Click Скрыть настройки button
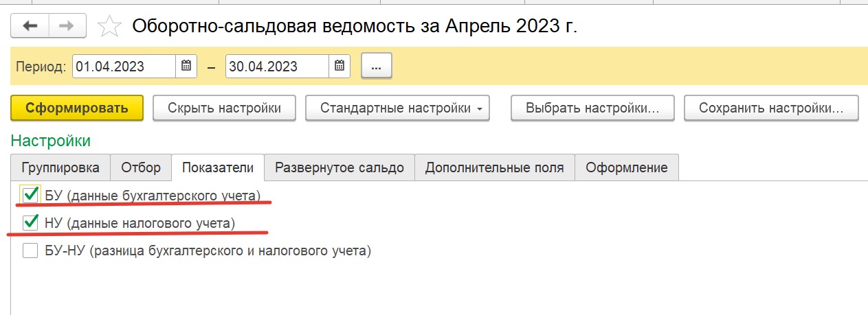This screenshot has height=315, width=868. (224, 108)
